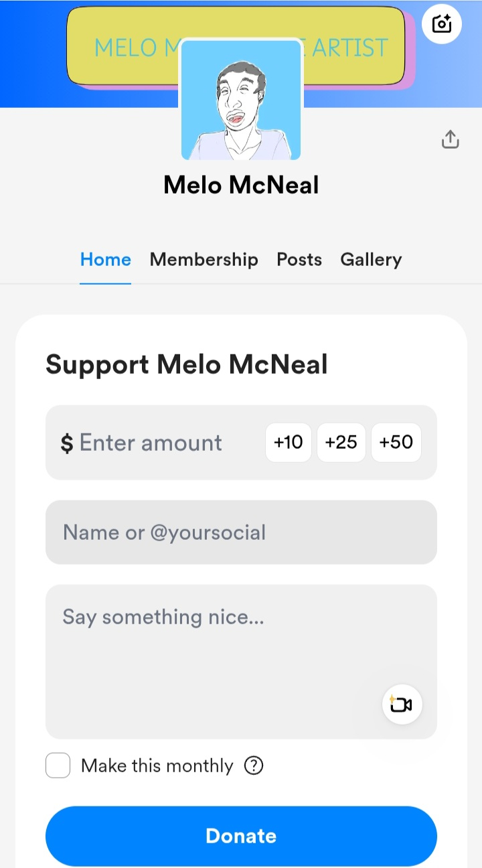This screenshot has height=868, width=482.
Task: Tap the share page icon
Action: 451,139
